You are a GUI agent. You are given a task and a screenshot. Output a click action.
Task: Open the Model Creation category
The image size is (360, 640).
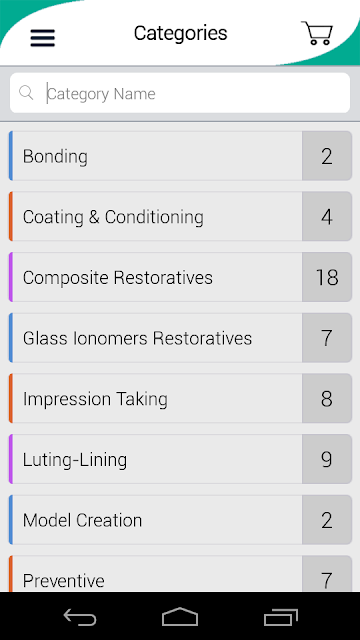pyautogui.click(x=180, y=520)
